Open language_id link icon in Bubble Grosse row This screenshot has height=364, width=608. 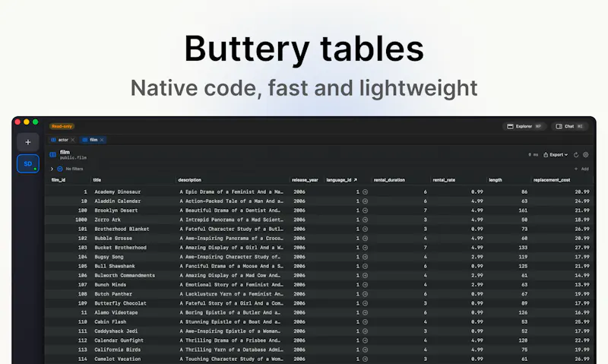point(365,239)
